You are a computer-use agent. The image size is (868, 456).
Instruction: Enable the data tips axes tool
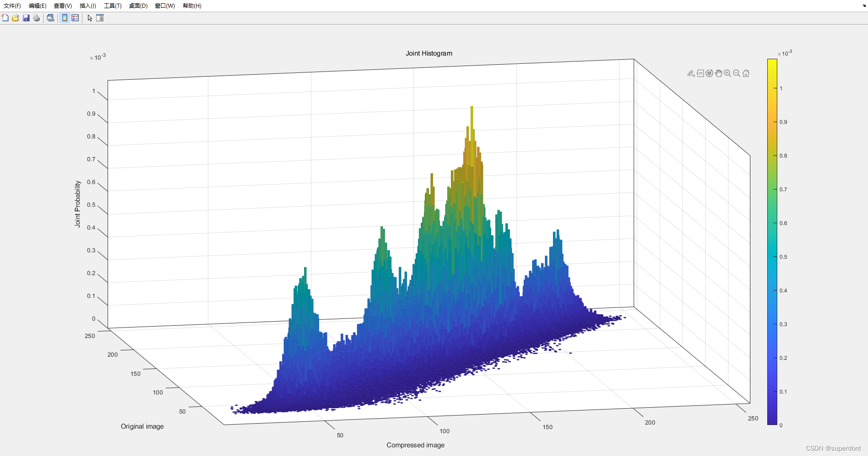700,73
